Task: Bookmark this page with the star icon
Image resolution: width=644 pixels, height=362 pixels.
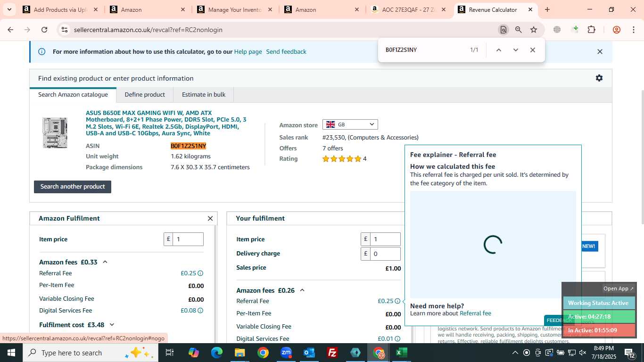Action: tap(534, 30)
